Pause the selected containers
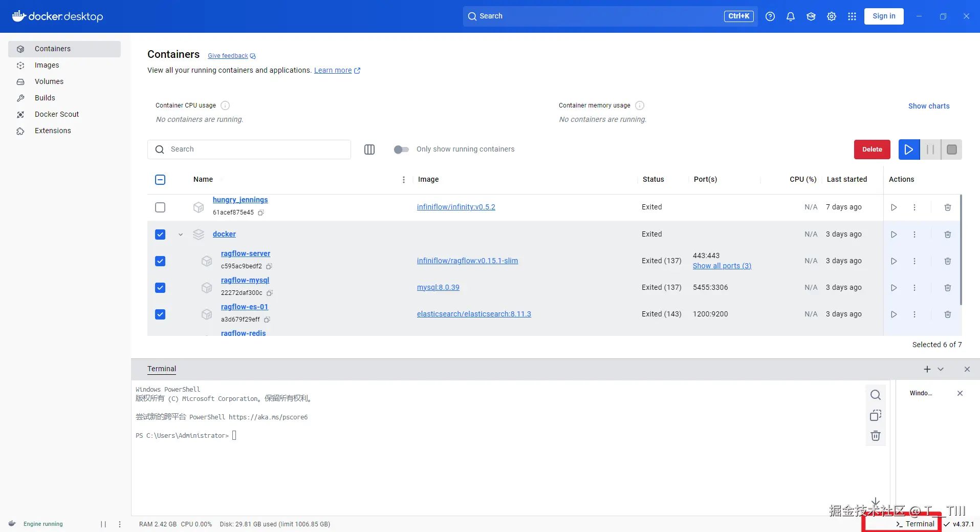The height and width of the screenshot is (532, 980). [x=930, y=150]
